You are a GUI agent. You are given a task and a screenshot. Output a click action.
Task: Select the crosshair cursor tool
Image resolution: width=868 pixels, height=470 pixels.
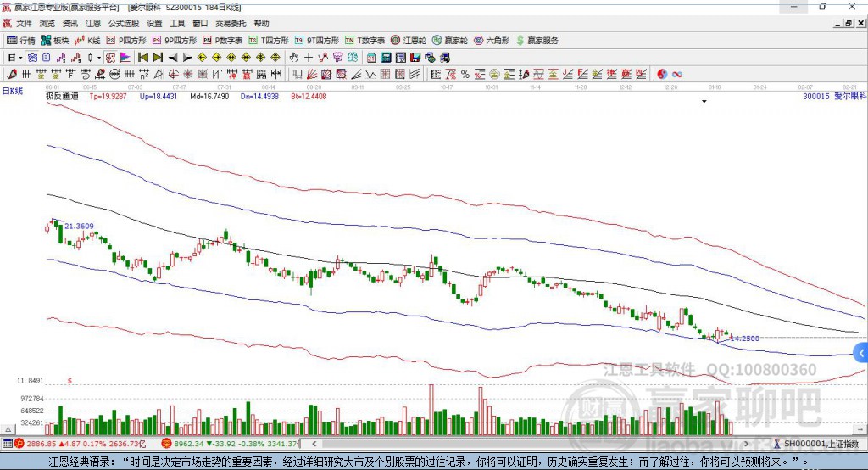[x=309, y=58]
